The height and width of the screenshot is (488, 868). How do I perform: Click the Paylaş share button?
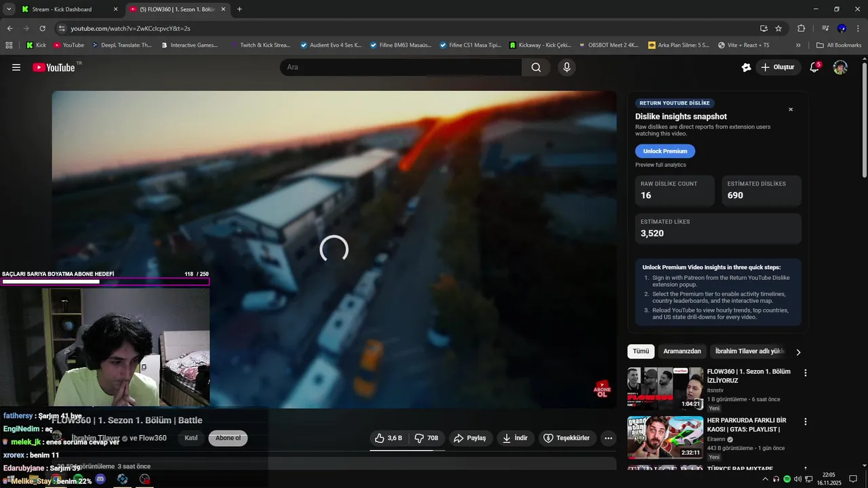coord(470,438)
